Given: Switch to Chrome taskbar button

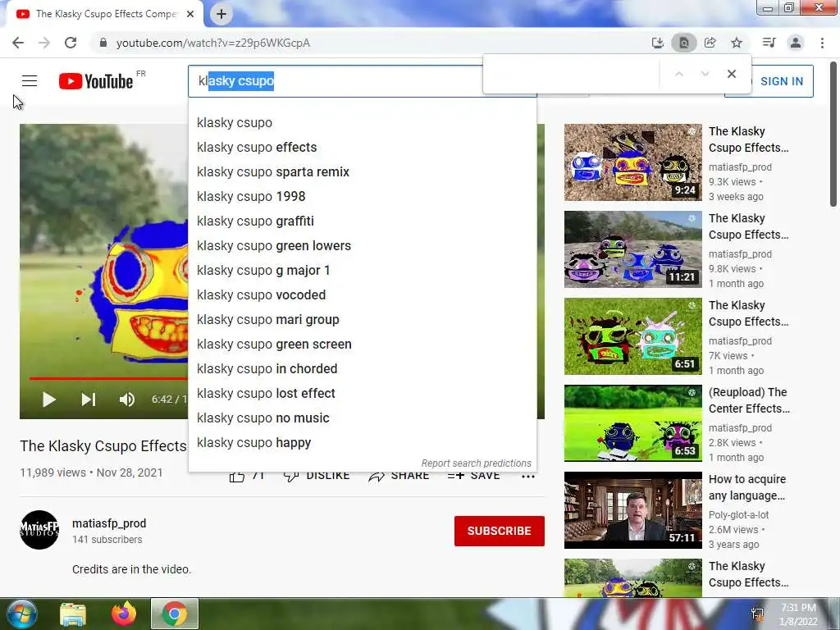Looking at the screenshot, I should (x=174, y=614).
